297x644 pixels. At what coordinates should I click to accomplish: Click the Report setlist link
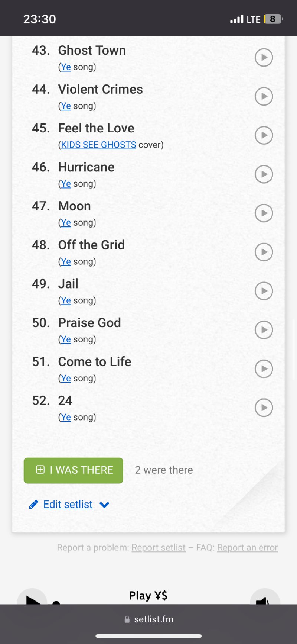tap(158, 548)
